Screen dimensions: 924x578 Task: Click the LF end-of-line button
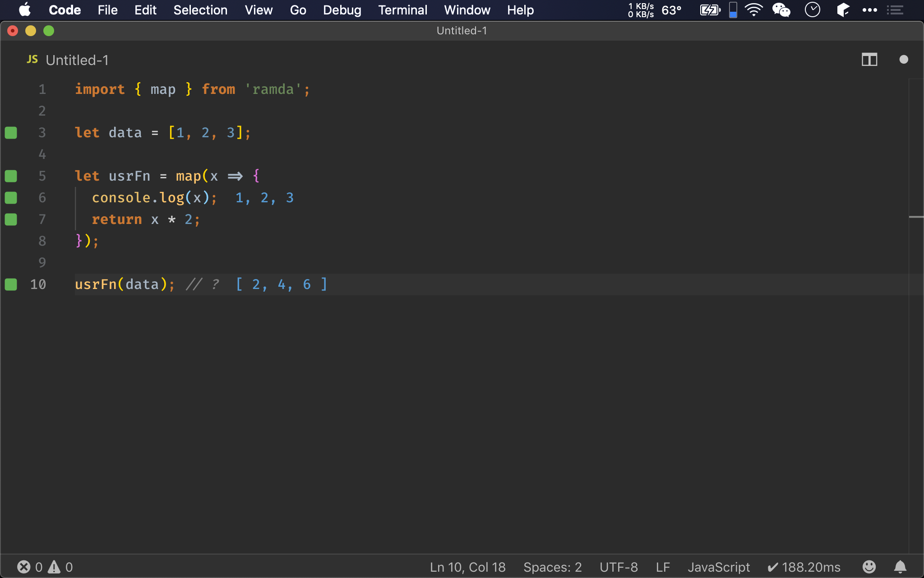662,567
